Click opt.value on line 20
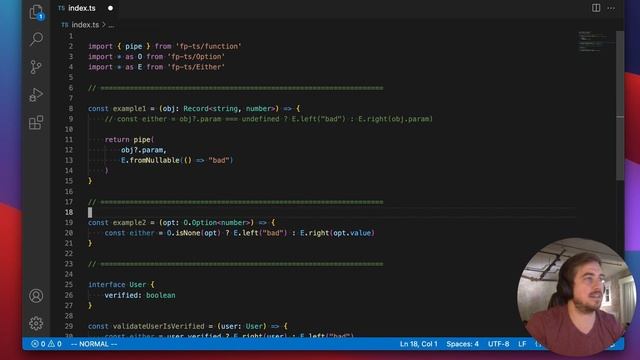 tap(352, 233)
